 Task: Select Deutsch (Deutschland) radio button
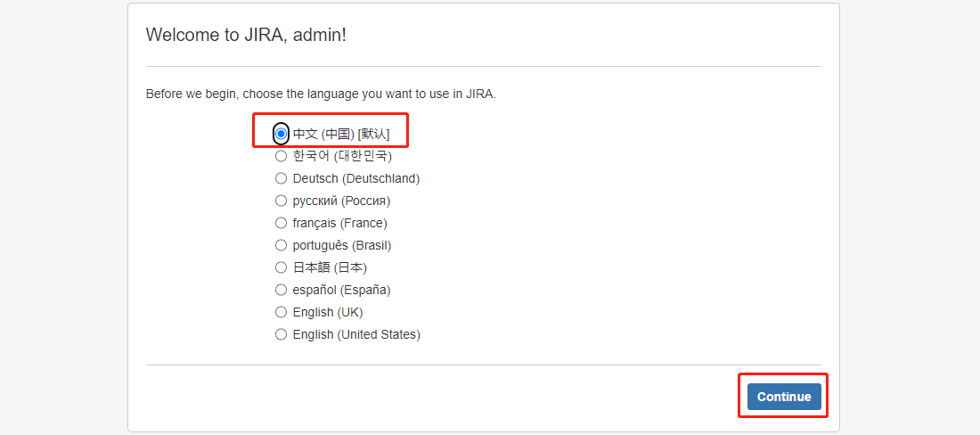[281, 179]
